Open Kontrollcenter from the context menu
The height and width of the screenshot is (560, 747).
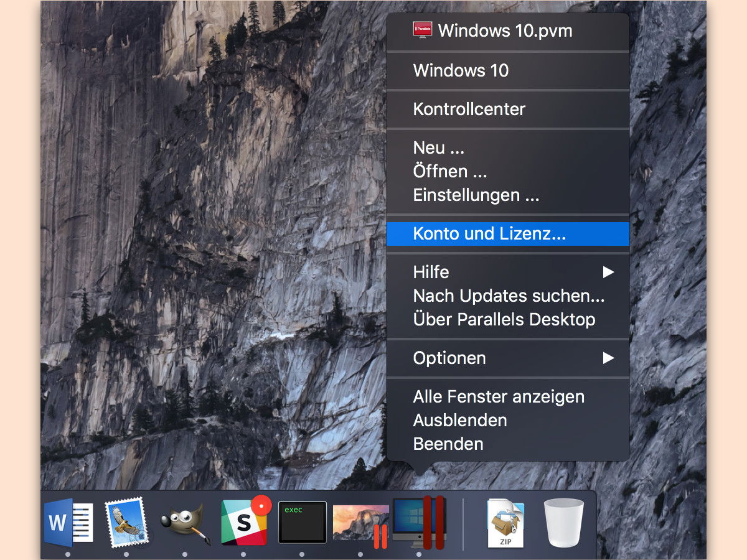click(x=508, y=109)
